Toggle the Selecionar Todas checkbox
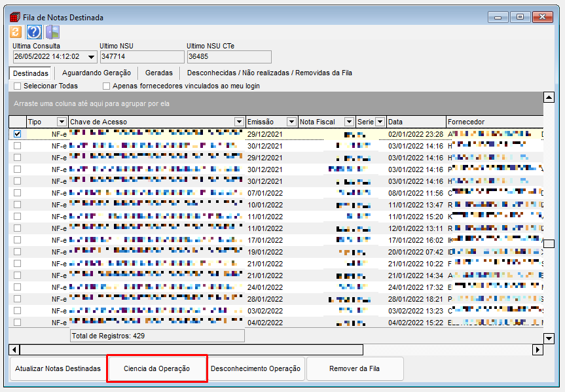565x392 pixels. coord(17,86)
